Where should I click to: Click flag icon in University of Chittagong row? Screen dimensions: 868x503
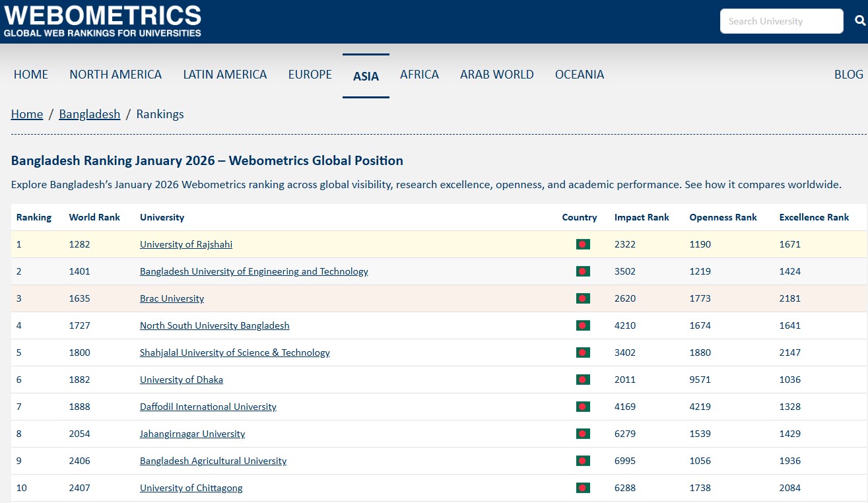[582, 488]
